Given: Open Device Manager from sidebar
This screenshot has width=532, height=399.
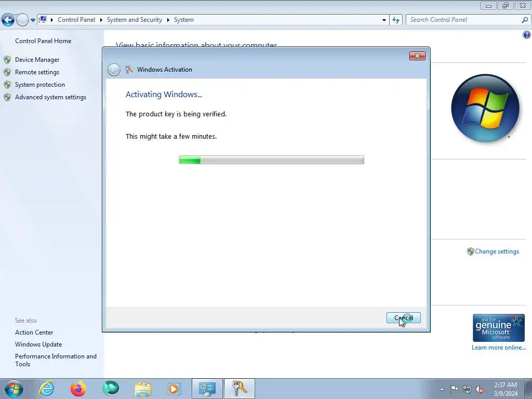Looking at the screenshot, I should pos(37,60).
